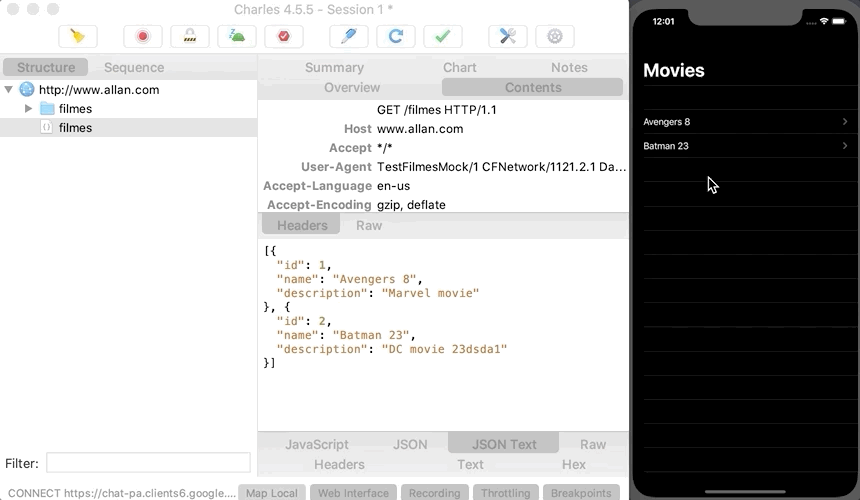
Task: Clear the session with the broom icon
Action: pyautogui.click(x=78, y=36)
